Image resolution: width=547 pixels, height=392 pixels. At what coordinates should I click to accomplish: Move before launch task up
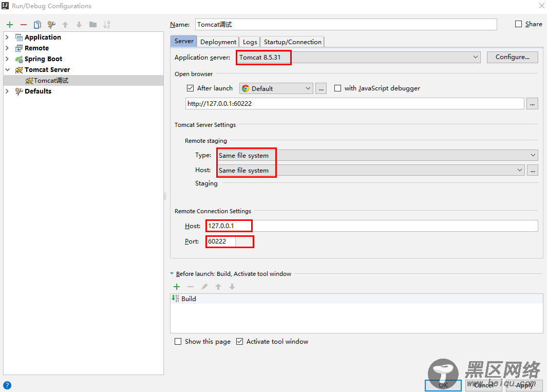click(x=218, y=287)
